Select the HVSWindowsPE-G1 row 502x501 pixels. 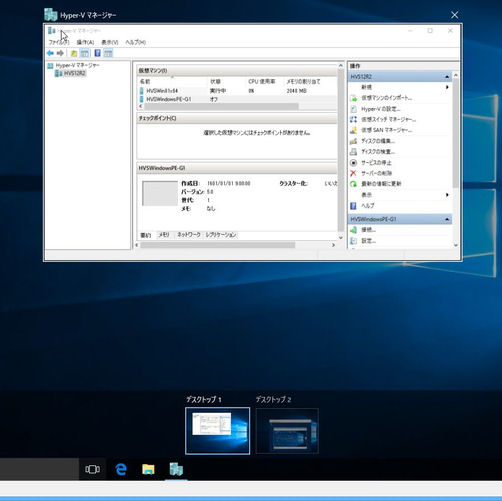pyautogui.click(x=237, y=99)
